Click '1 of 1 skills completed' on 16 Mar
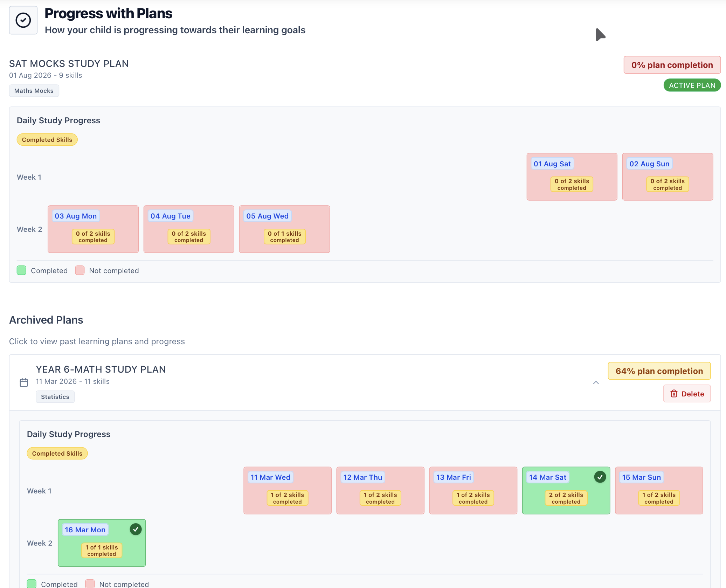726x588 pixels. (x=102, y=551)
